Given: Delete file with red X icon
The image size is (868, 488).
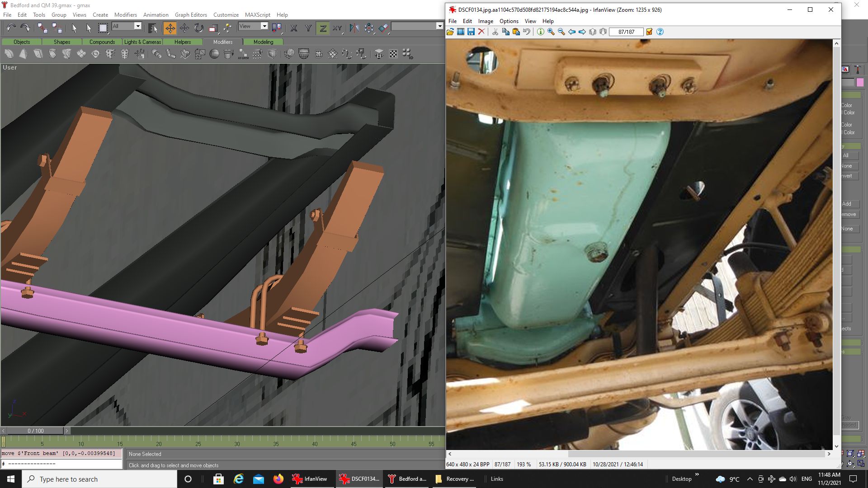Looking at the screenshot, I should click(x=481, y=32).
